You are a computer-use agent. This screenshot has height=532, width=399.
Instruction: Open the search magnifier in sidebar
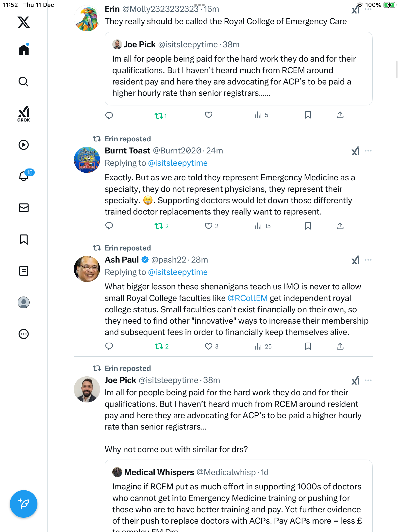click(x=24, y=82)
